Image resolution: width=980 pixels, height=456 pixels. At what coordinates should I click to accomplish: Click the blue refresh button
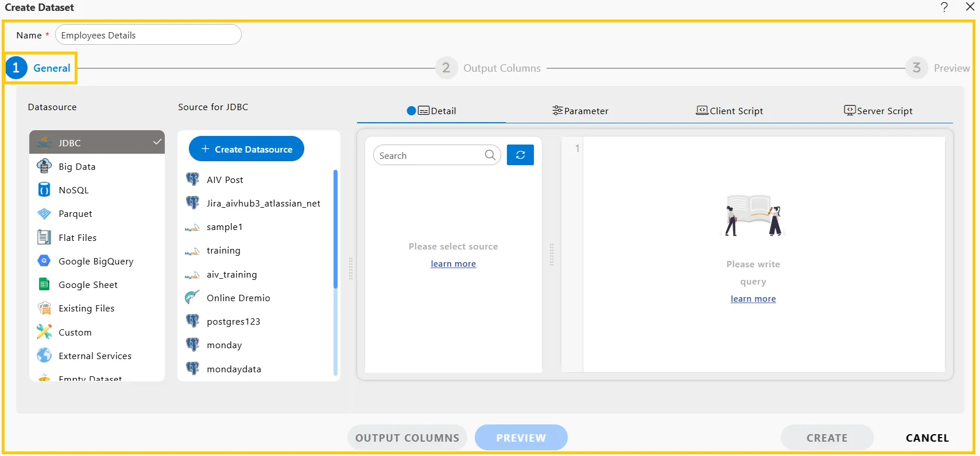520,155
